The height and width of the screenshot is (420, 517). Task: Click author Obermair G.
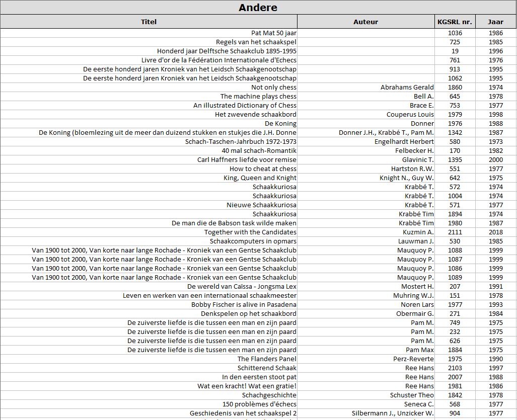415,314
